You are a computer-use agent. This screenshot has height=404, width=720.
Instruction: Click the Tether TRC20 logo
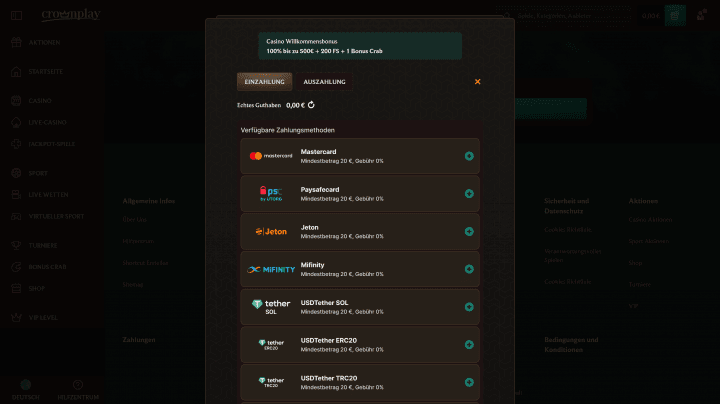click(x=270, y=382)
